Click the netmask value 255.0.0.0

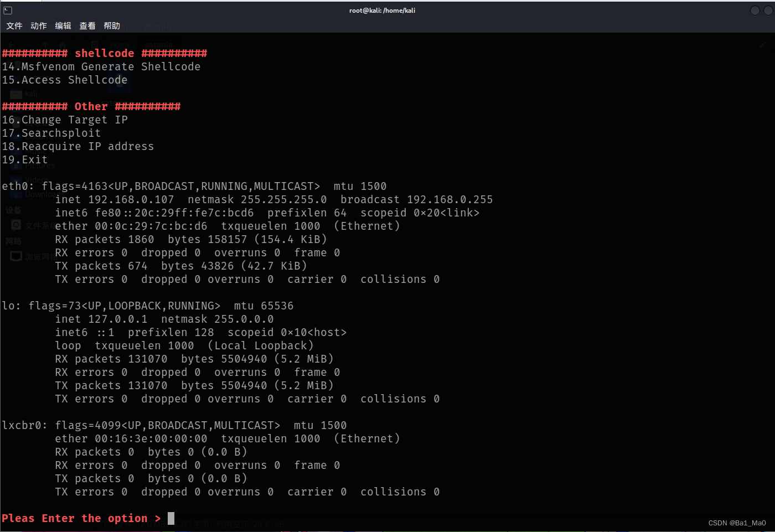point(244,319)
